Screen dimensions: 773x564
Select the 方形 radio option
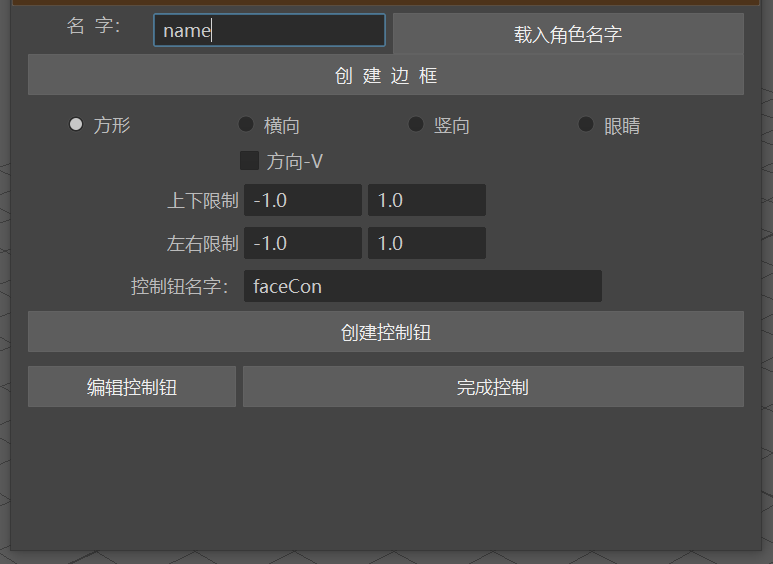pyautogui.click(x=76, y=124)
